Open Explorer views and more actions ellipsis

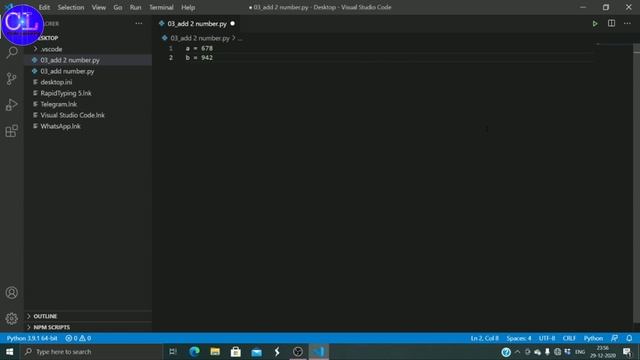point(139,23)
